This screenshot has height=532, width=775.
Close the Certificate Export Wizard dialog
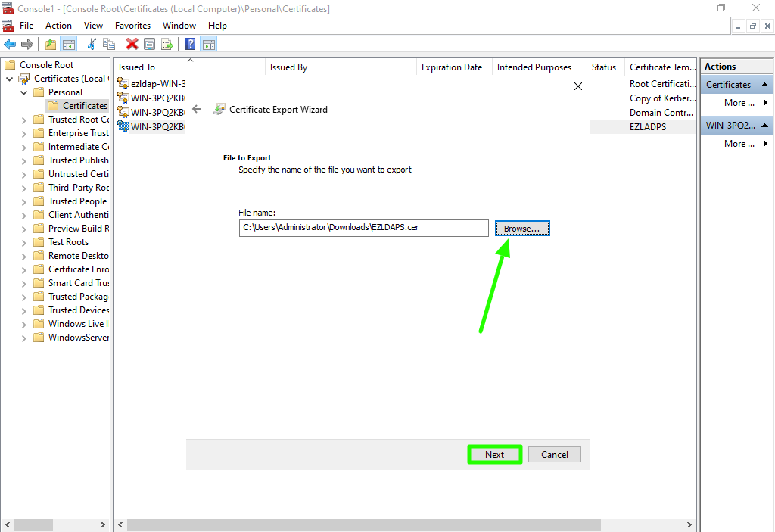pyautogui.click(x=578, y=86)
